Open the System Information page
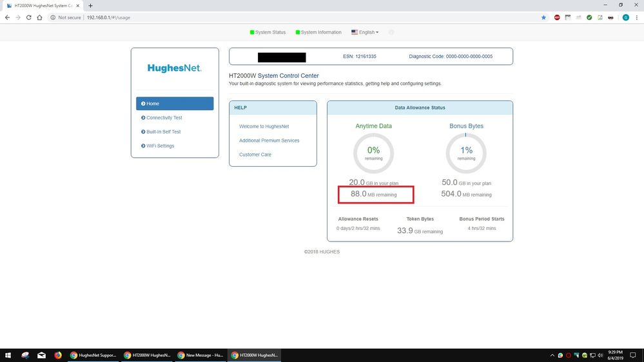This screenshot has width=644, height=362. (x=318, y=32)
